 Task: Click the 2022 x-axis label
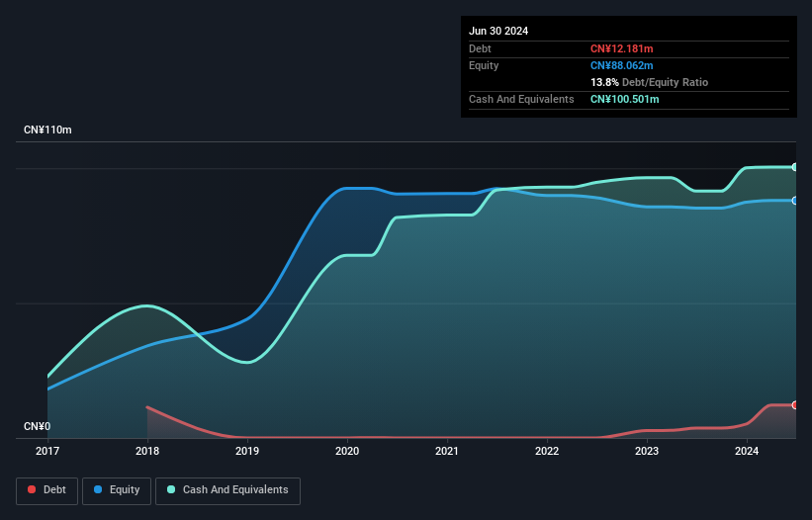tap(547, 451)
